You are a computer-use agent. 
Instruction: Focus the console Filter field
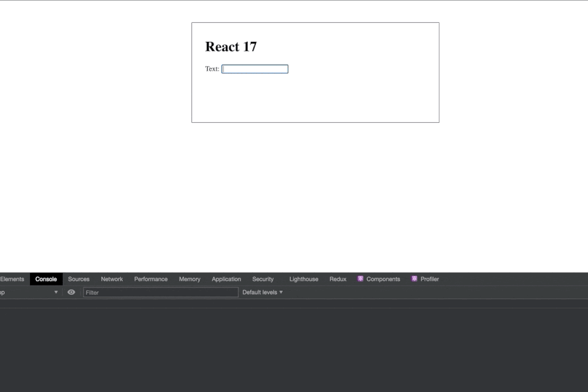point(161,293)
